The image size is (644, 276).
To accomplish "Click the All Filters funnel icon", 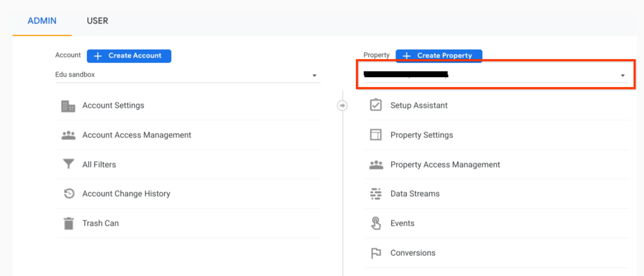I will click(68, 164).
